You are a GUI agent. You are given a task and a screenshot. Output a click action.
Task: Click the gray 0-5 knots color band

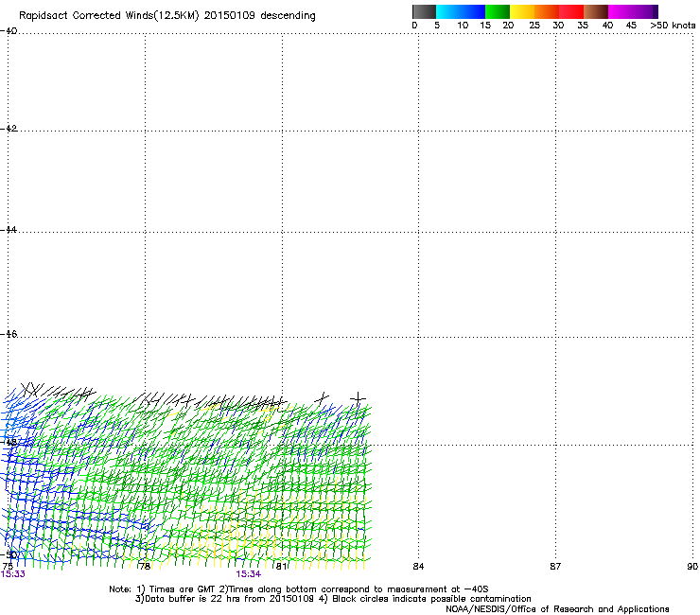pyautogui.click(x=424, y=11)
